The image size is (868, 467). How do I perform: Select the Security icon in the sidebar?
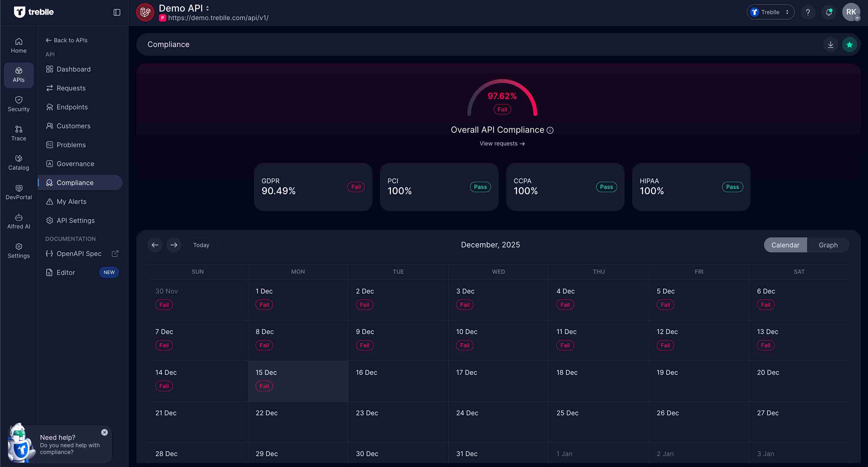coord(19,103)
